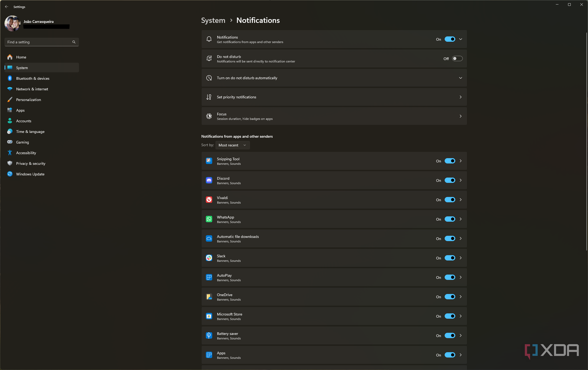This screenshot has width=588, height=370.
Task: Click the Automatic file downloads cloud icon
Action: (209, 238)
